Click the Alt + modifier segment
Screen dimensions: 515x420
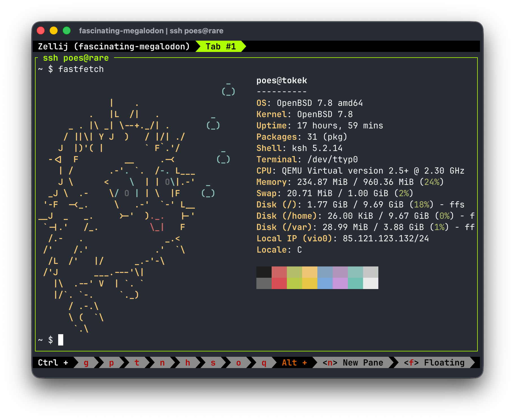(x=294, y=363)
